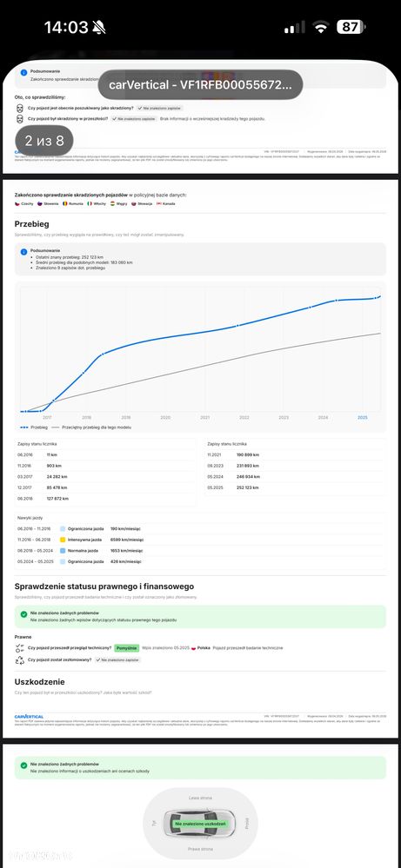Tap the Węgry flag icon

(x=112, y=203)
